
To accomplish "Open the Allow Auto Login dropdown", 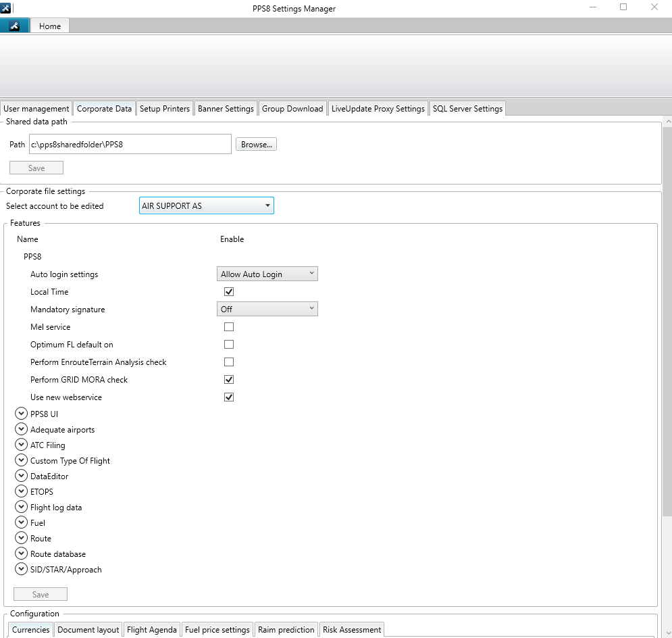I will click(x=267, y=274).
